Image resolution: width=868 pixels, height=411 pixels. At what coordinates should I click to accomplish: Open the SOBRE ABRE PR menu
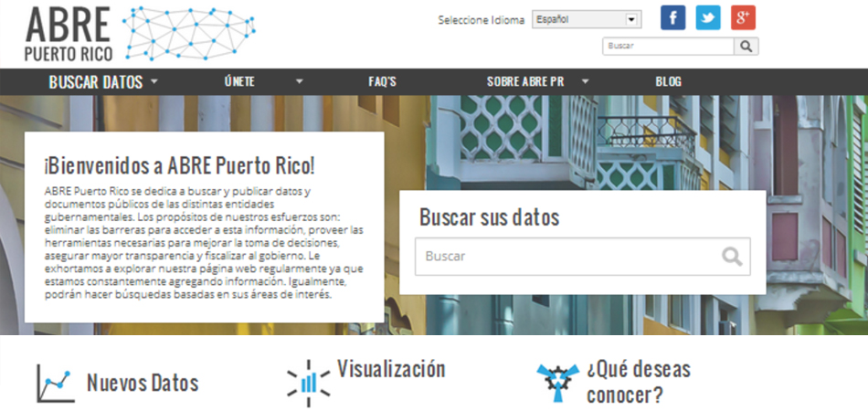[x=525, y=82]
